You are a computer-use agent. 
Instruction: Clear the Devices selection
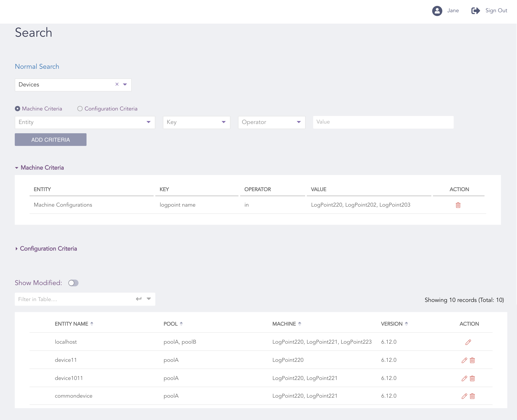click(117, 84)
